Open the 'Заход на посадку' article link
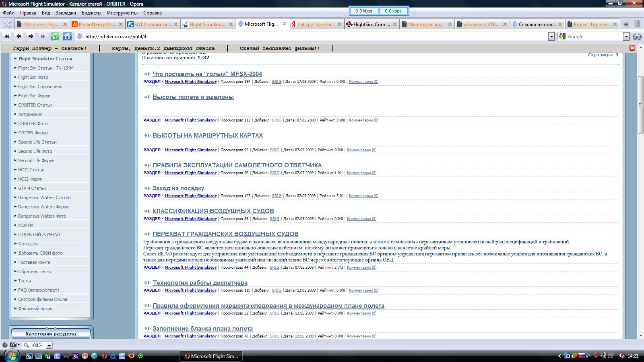644x362 pixels. pos(178,188)
